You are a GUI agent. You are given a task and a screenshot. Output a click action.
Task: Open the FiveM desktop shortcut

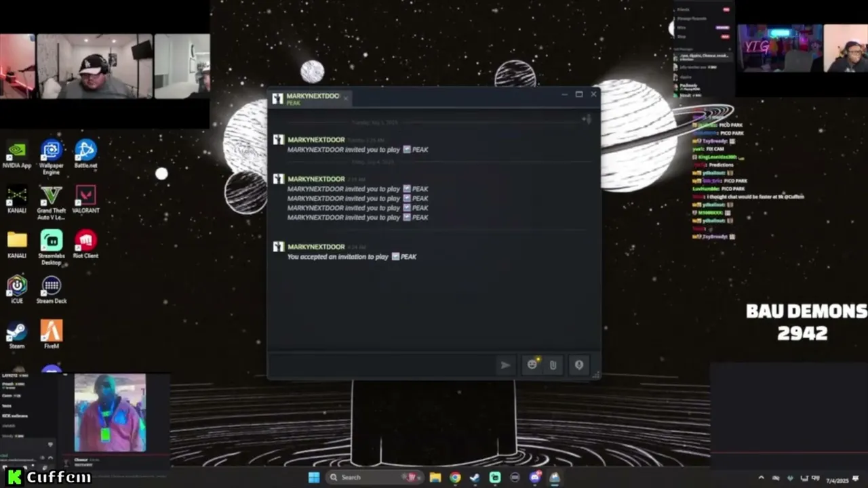[x=52, y=335]
